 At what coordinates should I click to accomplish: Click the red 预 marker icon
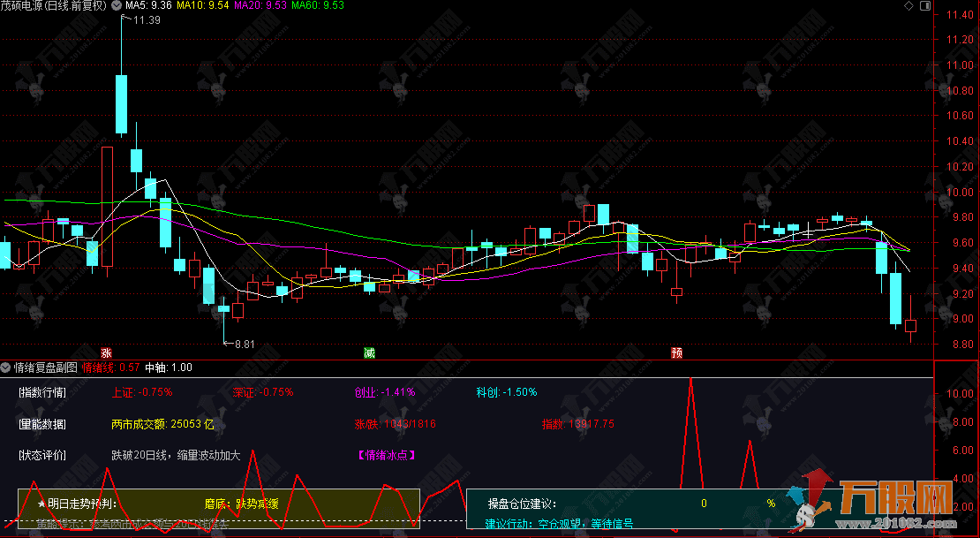[x=676, y=352]
